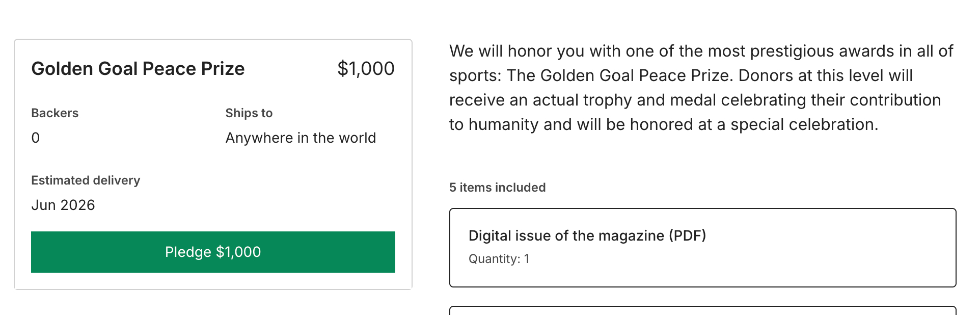
Task: Click the Anywhere in the world text
Action: 301,138
